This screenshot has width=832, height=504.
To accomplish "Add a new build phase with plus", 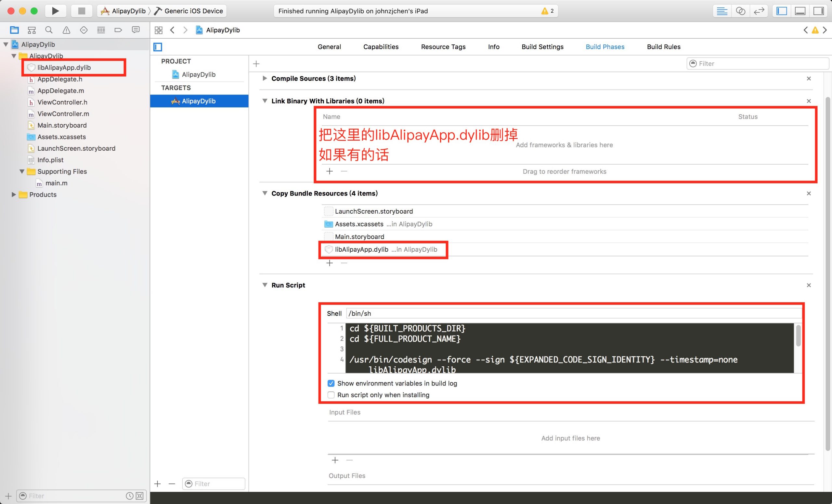I will click(256, 64).
